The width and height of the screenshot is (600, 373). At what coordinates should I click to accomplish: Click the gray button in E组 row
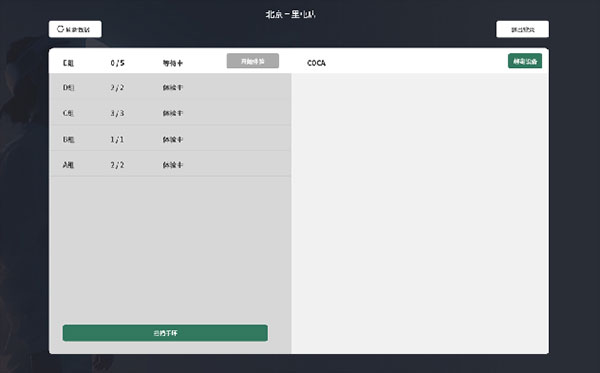pos(253,61)
